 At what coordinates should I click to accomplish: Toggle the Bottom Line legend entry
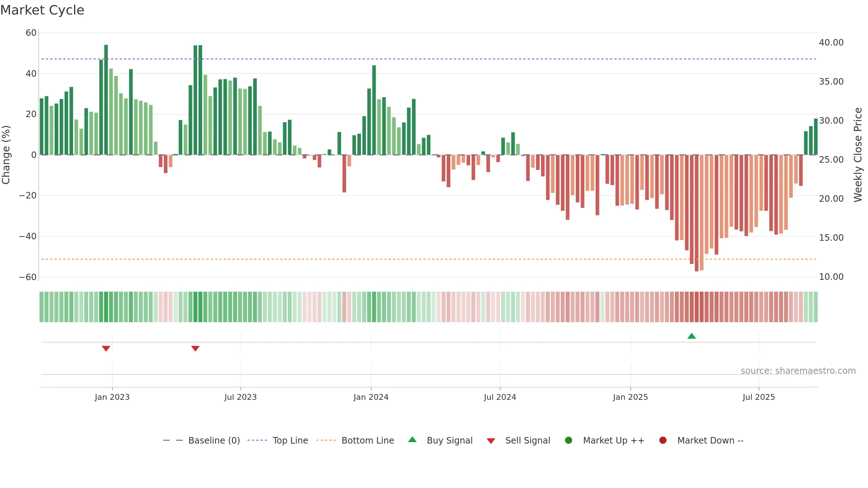pyautogui.click(x=355, y=440)
